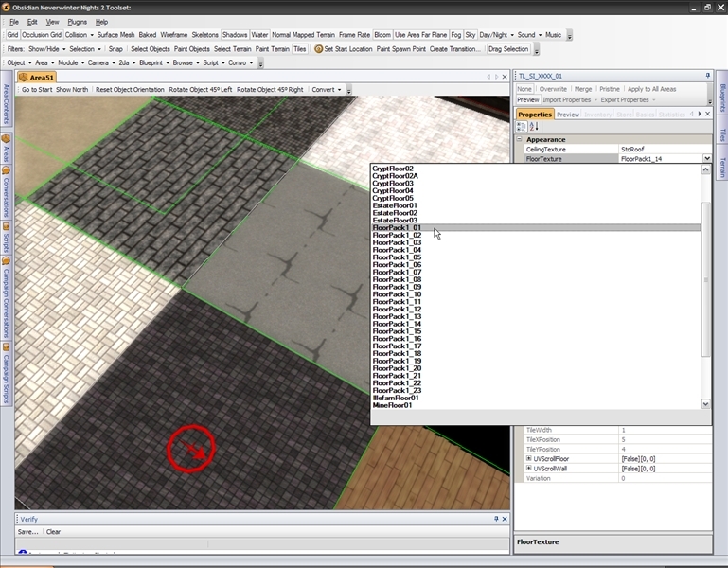This screenshot has width=728, height=568.
Task: Open the Plugins menu
Action: (77, 21)
